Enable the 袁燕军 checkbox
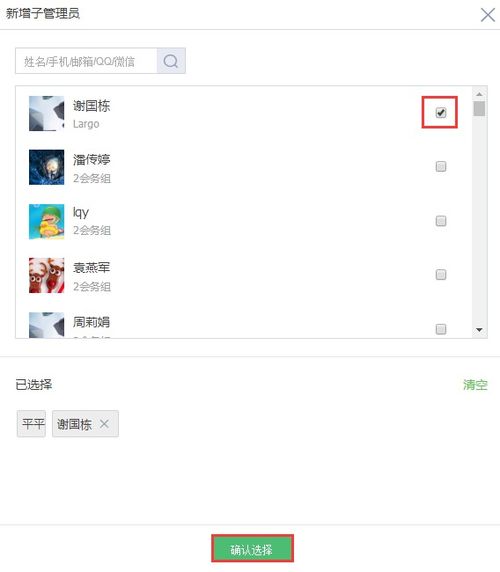Viewport: 500px width, 572px height. 441,275
